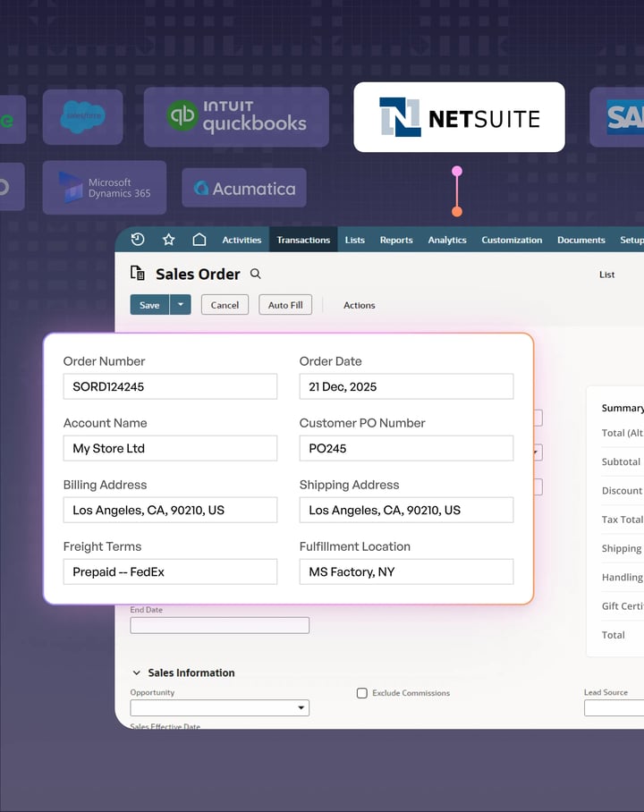Go to the home icon
The image size is (644, 812).
pyautogui.click(x=199, y=240)
